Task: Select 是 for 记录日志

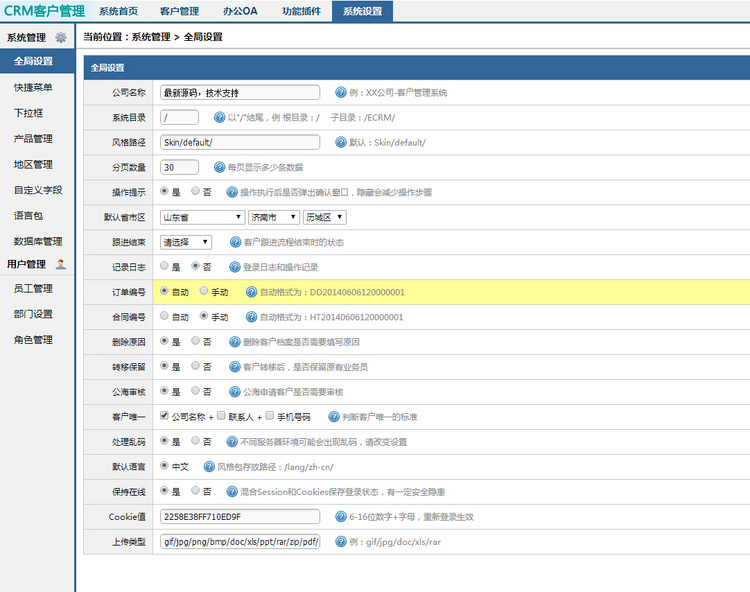Action: (x=164, y=265)
